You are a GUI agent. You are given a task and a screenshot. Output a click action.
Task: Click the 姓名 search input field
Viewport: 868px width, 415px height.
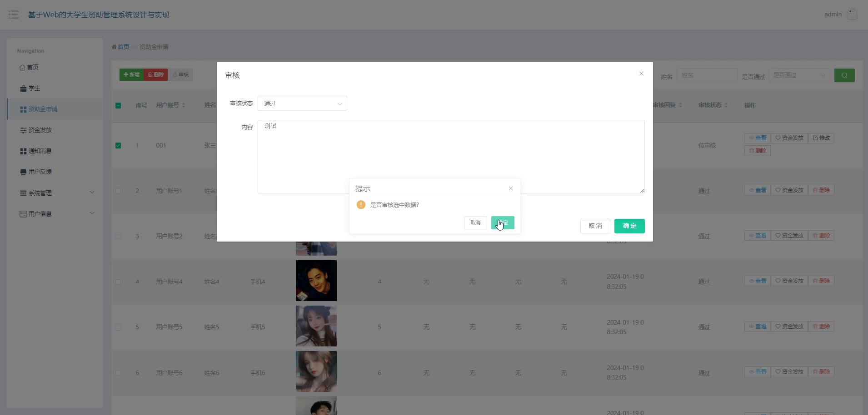707,75
